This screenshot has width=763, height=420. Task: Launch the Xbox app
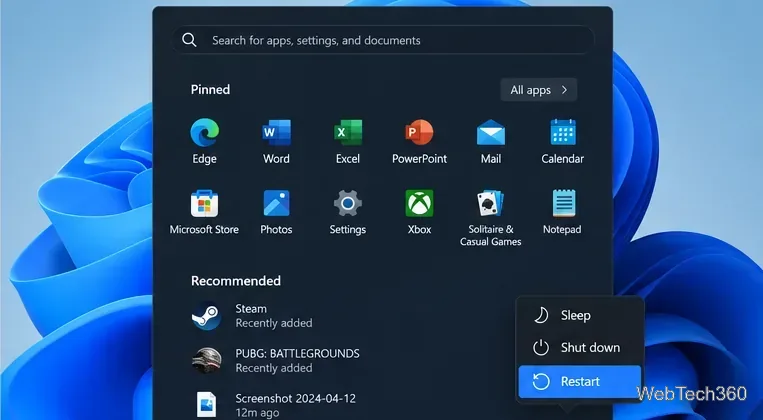419,203
